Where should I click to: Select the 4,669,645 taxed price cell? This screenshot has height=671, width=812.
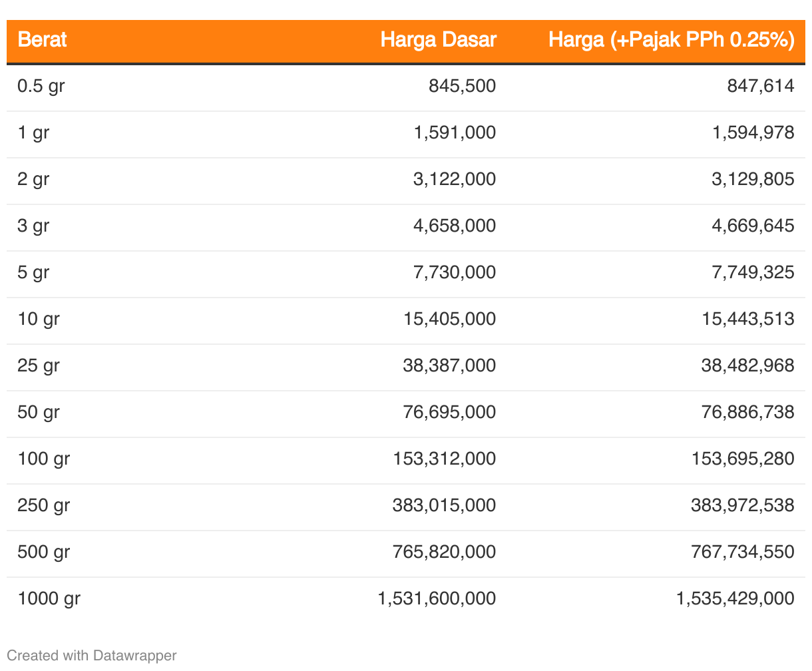[753, 226]
